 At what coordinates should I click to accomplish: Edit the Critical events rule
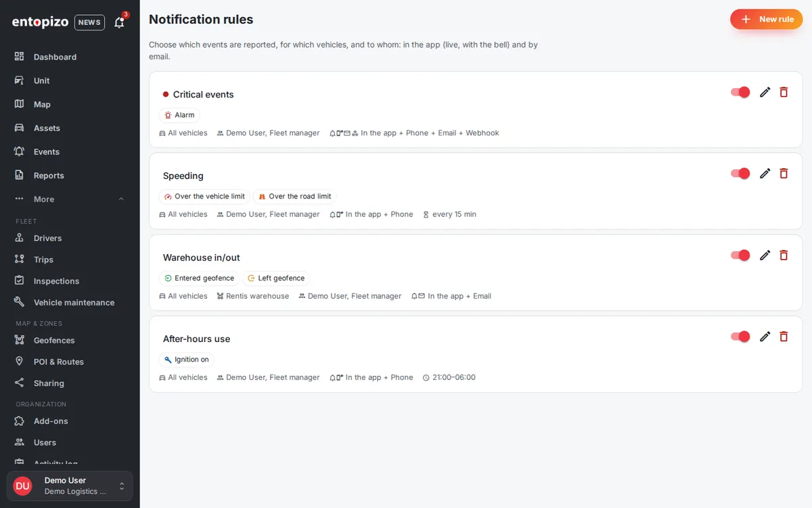pos(765,92)
